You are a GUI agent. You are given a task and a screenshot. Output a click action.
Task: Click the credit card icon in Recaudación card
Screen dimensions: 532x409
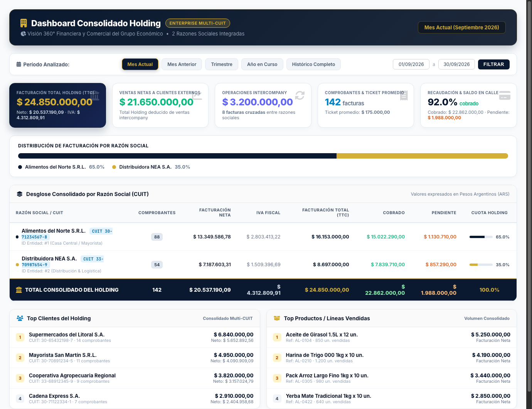point(505,95)
